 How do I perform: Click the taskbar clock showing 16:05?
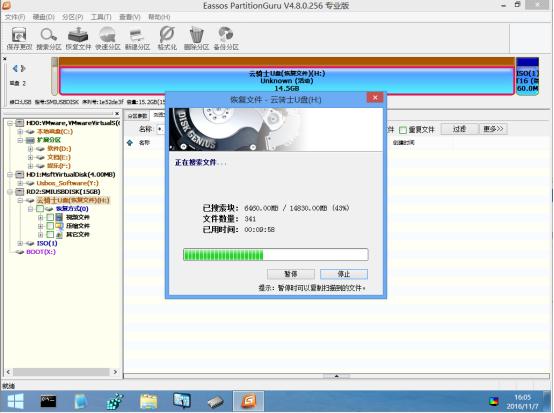point(522,397)
